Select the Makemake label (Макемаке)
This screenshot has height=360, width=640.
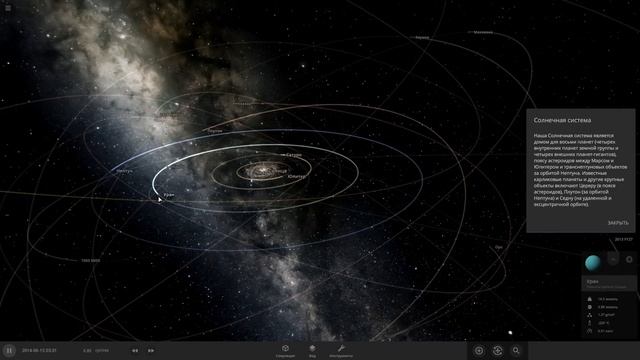483,32
